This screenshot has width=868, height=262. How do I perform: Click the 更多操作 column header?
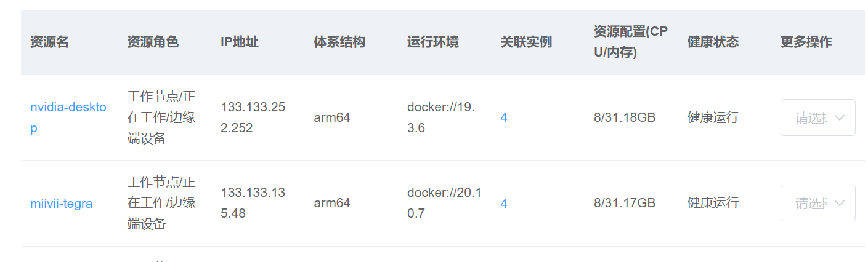(x=806, y=42)
